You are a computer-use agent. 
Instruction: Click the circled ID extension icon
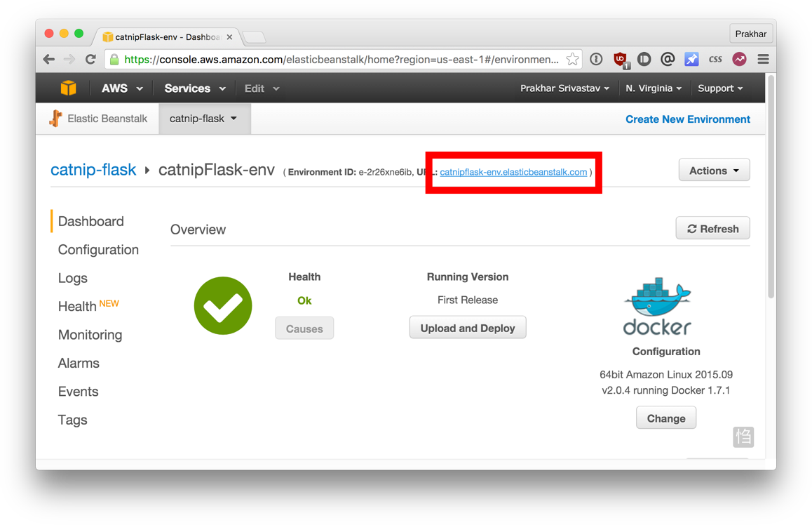click(644, 59)
